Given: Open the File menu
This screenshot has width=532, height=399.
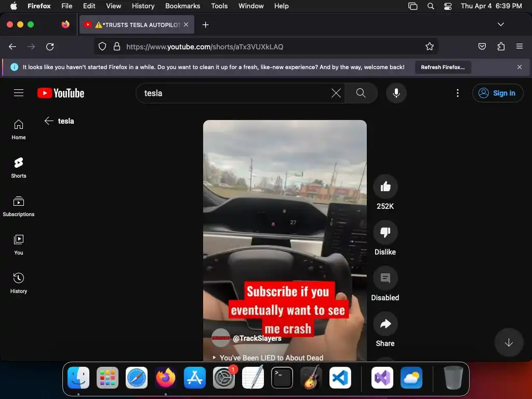Looking at the screenshot, I should tap(66, 6).
